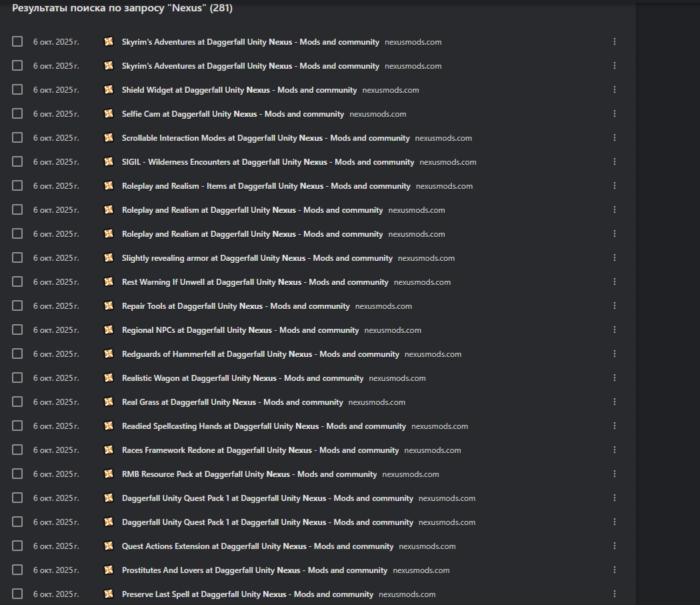This screenshot has height=605, width=700.
Task: Click the favicon beside RMB Resource Pack
Action: (x=109, y=474)
